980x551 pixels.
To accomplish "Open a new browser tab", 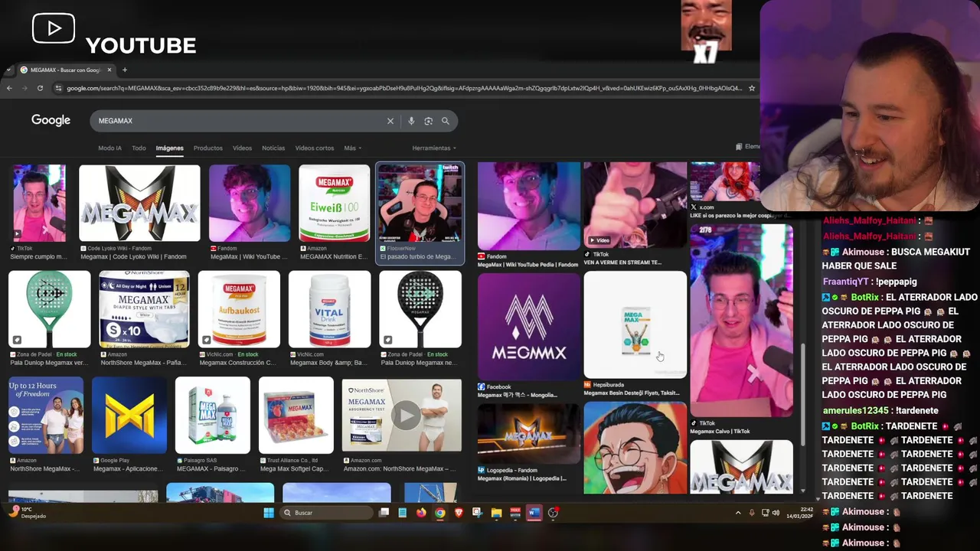I will (x=125, y=70).
